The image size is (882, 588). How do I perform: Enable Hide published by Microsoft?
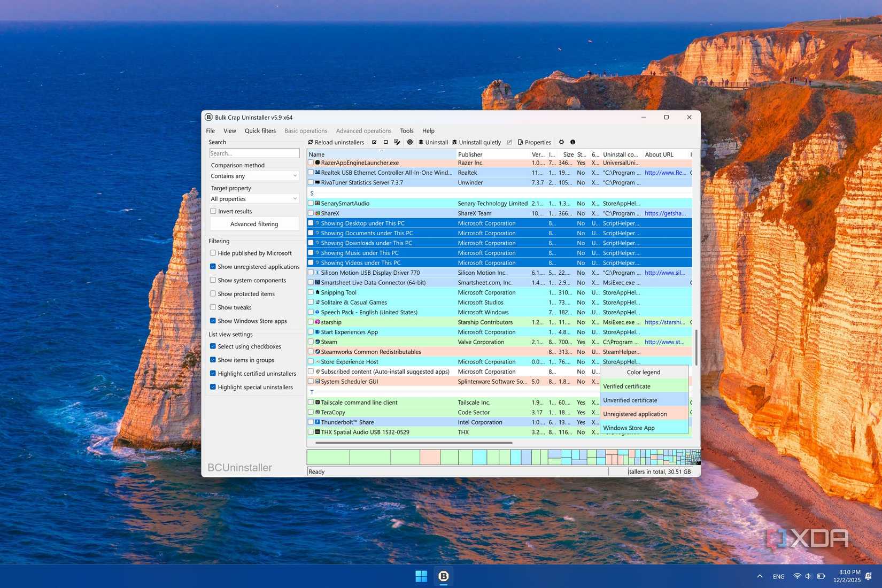[213, 253]
